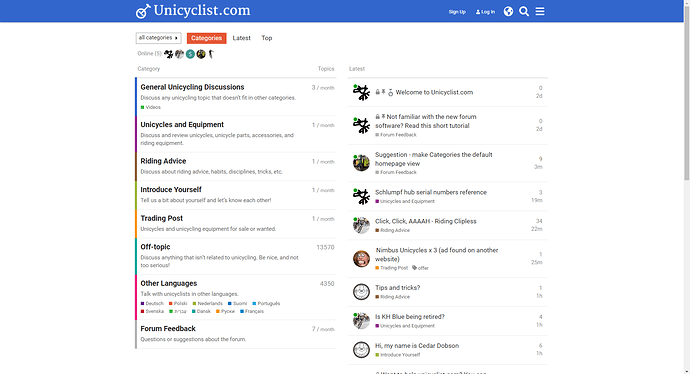The height and width of the screenshot is (374, 690).
Task: Open the Nederlands subcategory
Action: tap(208, 304)
